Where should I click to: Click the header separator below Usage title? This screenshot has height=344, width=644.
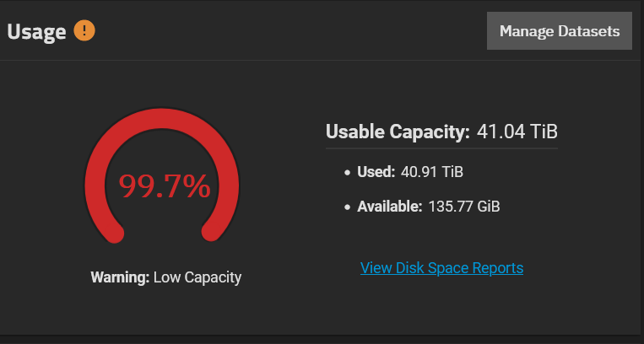click(321, 61)
